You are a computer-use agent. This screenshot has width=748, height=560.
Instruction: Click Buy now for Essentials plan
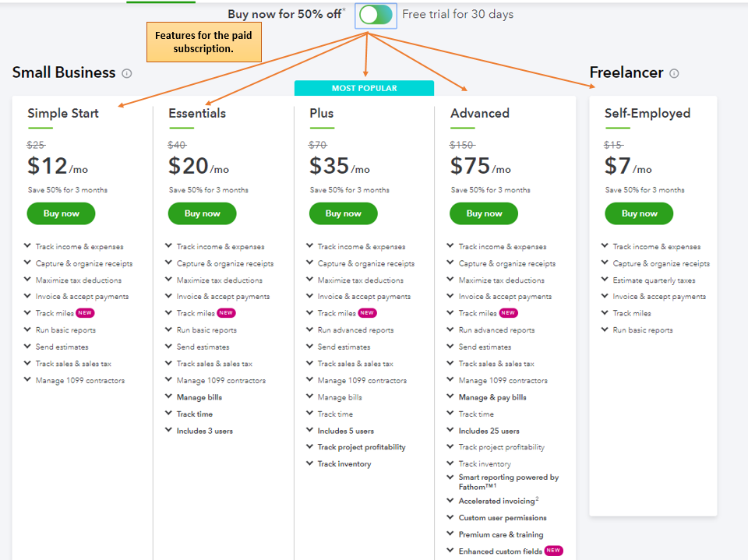pyautogui.click(x=202, y=213)
